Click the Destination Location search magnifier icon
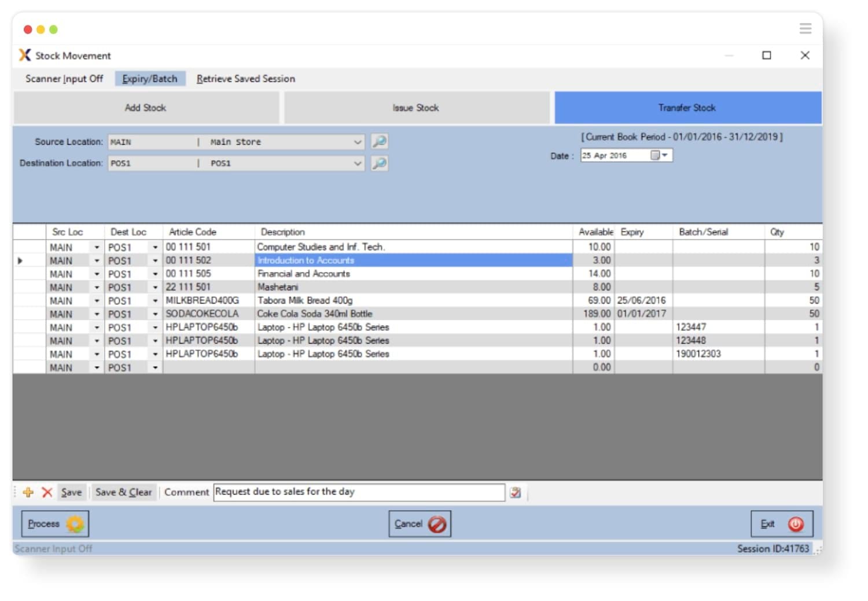This screenshot has height=601, width=868. 380,163
